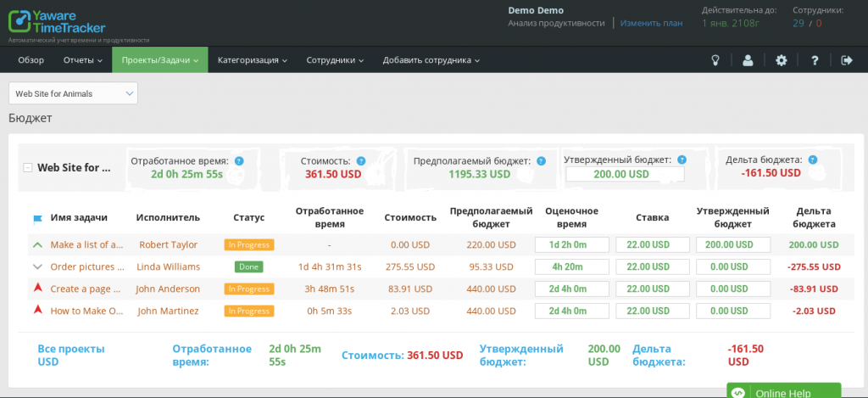Click In Progress status of Create a page row

pos(249,289)
